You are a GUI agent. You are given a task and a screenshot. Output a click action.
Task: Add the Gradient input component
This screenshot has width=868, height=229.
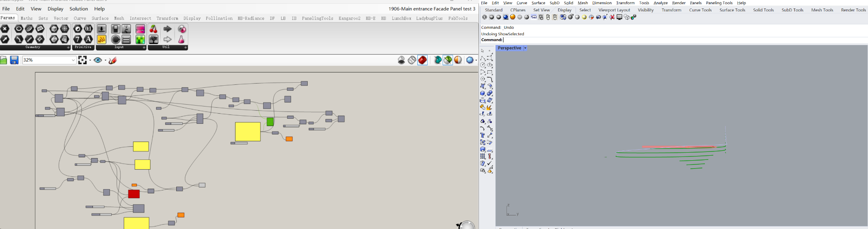(140, 29)
